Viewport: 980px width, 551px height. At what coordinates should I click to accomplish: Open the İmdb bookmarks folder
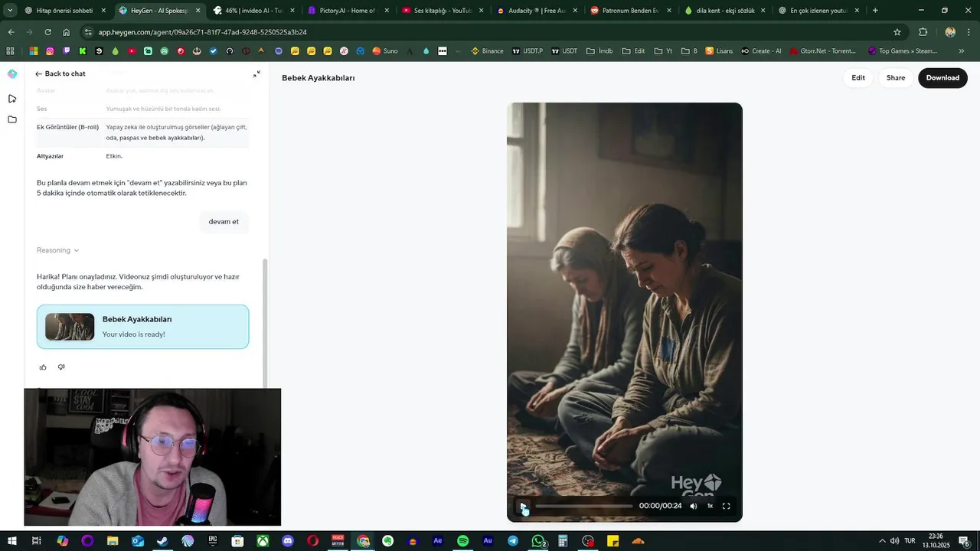coord(599,51)
